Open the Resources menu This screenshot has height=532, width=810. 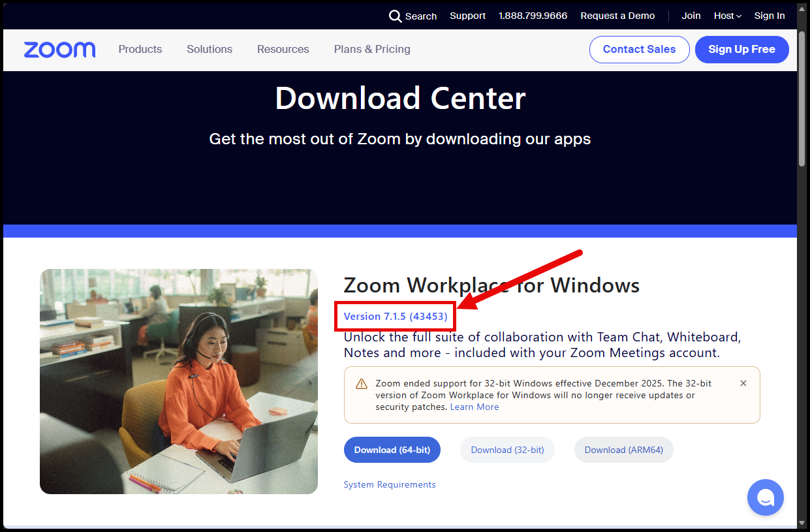(x=283, y=49)
